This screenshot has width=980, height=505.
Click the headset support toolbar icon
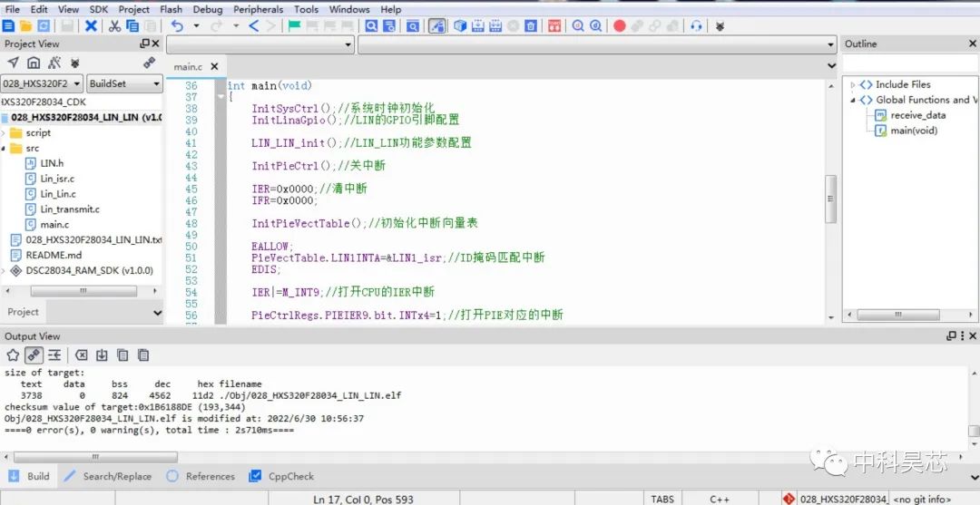[x=696, y=25]
